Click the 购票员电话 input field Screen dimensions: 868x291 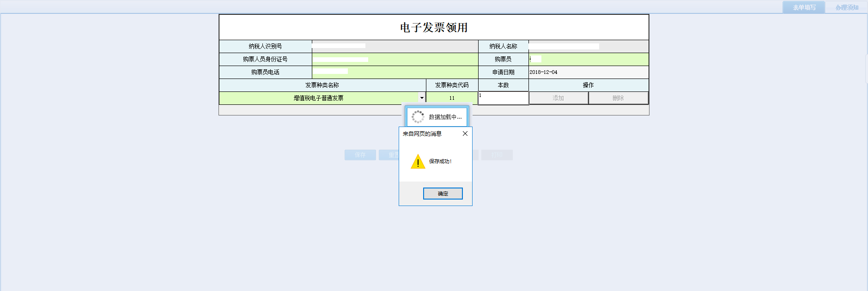click(x=395, y=72)
